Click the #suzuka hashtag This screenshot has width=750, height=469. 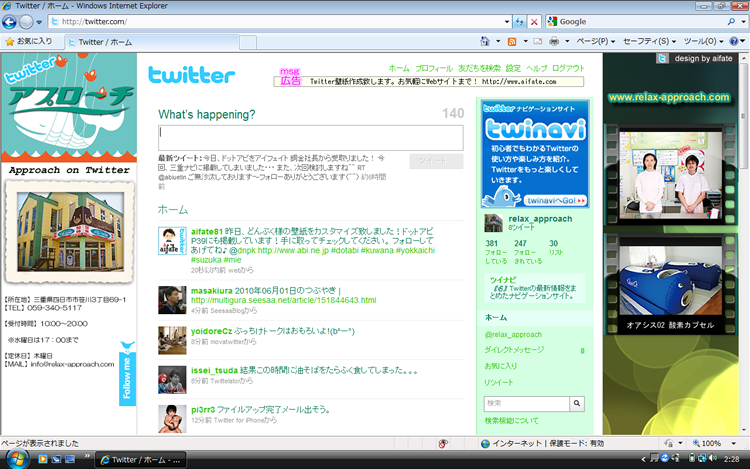[x=206, y=260]
